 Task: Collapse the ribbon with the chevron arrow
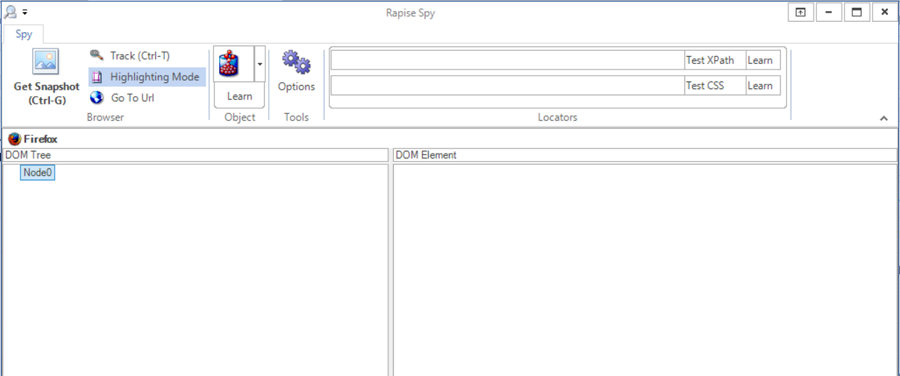coord(884,118)
